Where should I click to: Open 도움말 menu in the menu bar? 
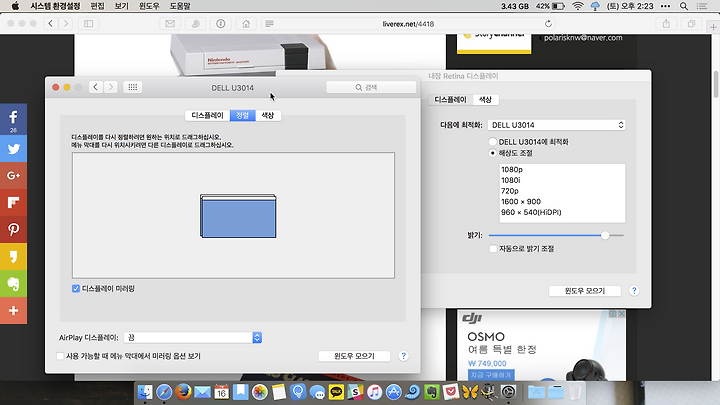tap(180, 6)
